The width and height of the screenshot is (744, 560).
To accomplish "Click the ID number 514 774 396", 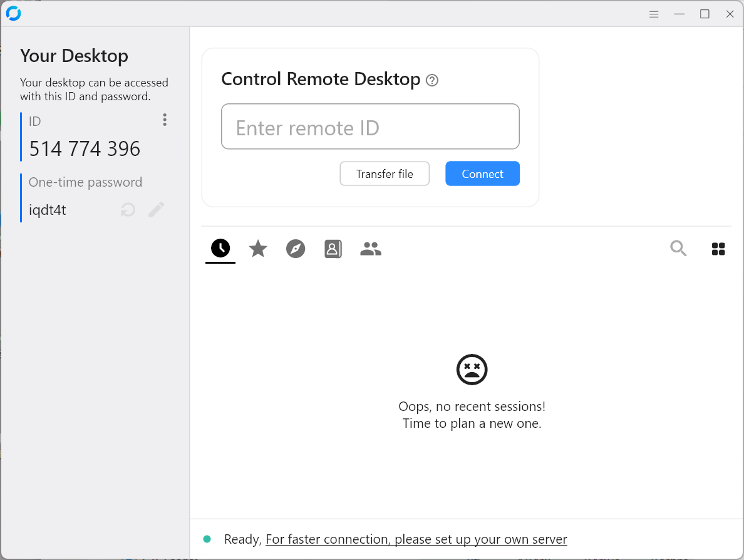I will [85, 149].
